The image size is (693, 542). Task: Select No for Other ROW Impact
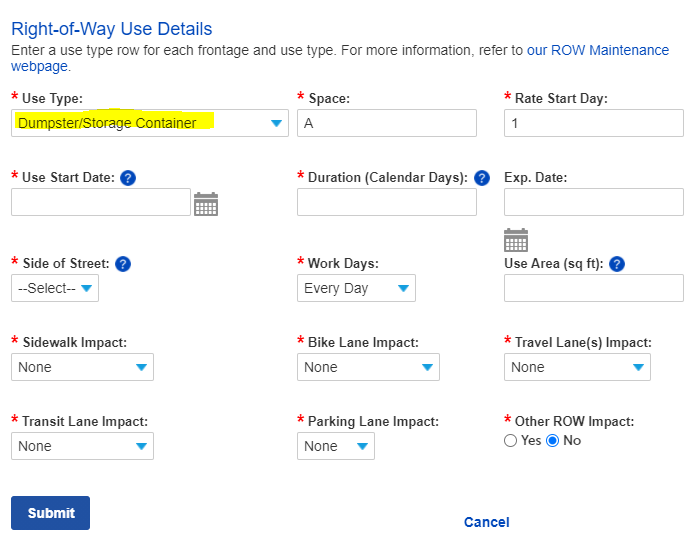pos(553,441)
